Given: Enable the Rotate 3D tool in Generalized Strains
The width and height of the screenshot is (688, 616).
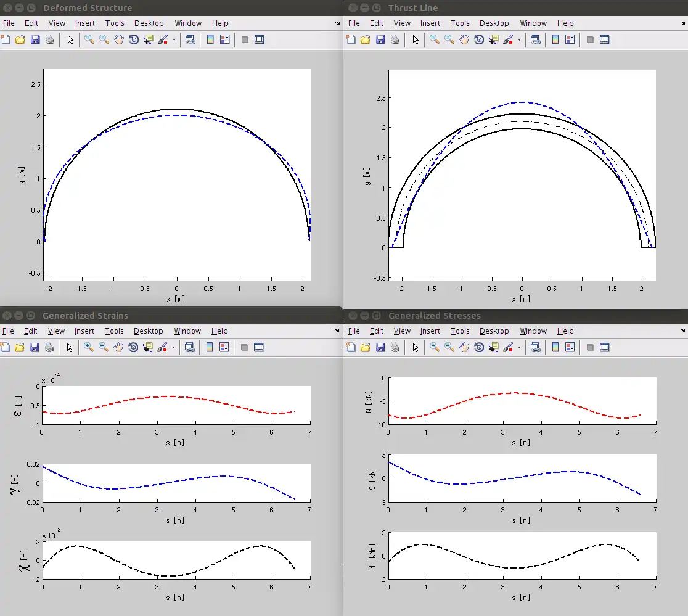Looking at the screenshot, I should (134, 347).
